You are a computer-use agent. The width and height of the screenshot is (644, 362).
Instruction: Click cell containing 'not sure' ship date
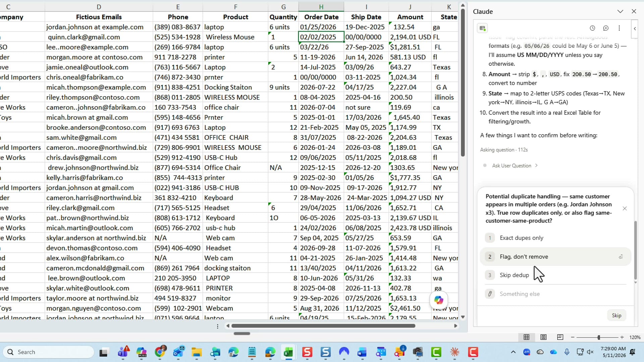366,108
